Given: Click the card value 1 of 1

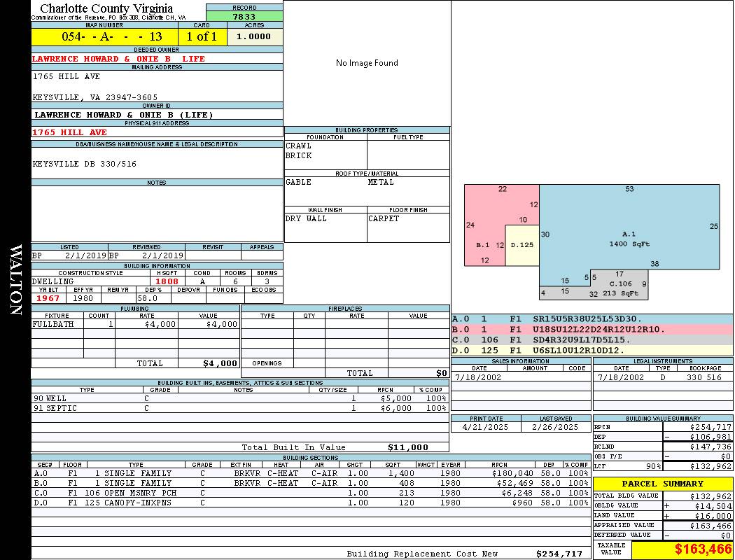Looking at the screenshot, I should tap(202, 36).
